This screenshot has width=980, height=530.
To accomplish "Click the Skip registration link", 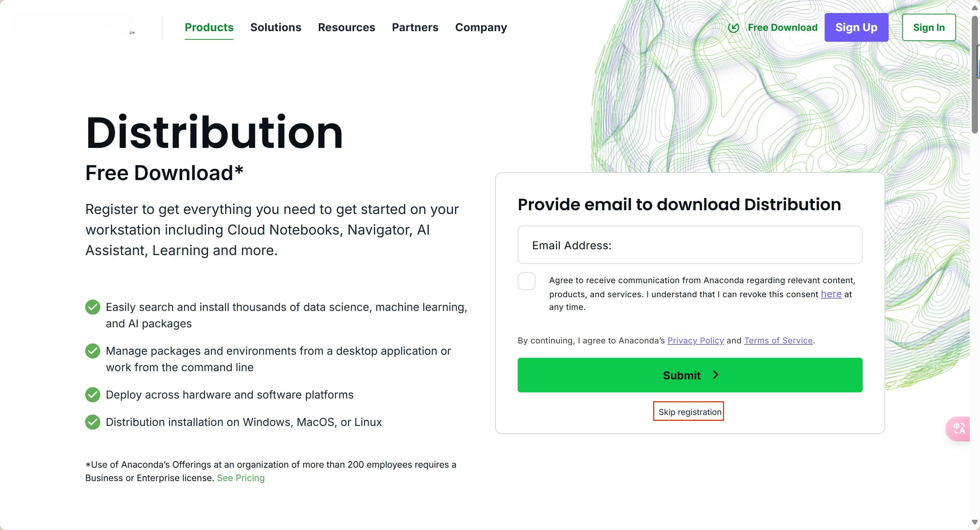I will tap(689, 412).
